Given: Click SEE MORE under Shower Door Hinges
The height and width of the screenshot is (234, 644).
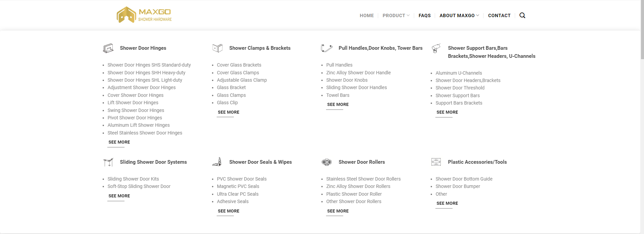Looking at the screenshot, I should pyautogui.click(x=119, y=142).
